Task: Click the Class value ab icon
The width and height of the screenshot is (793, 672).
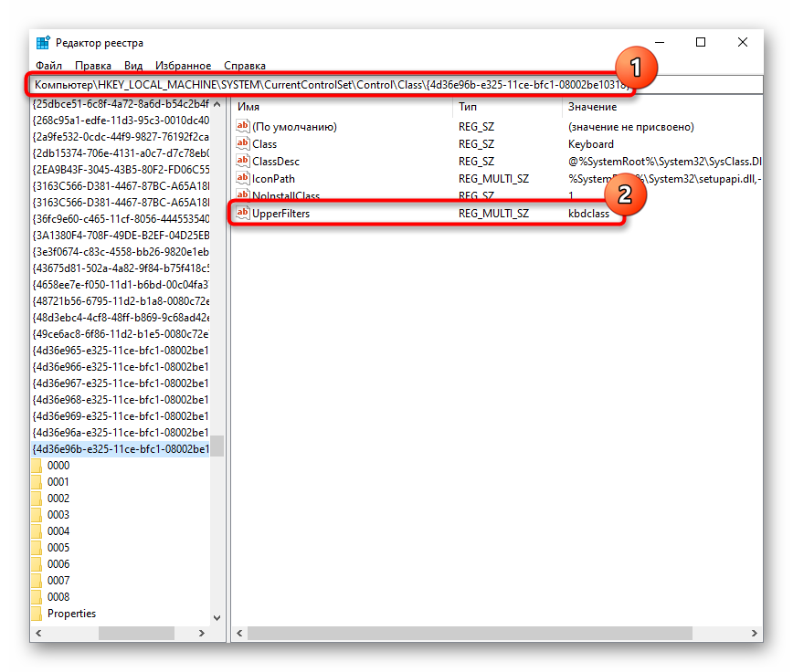Action: (x=243, y=143)
